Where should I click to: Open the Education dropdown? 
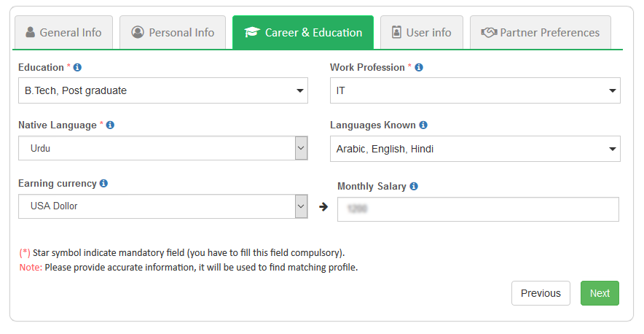pyautogui.click(x=162, y=90)
